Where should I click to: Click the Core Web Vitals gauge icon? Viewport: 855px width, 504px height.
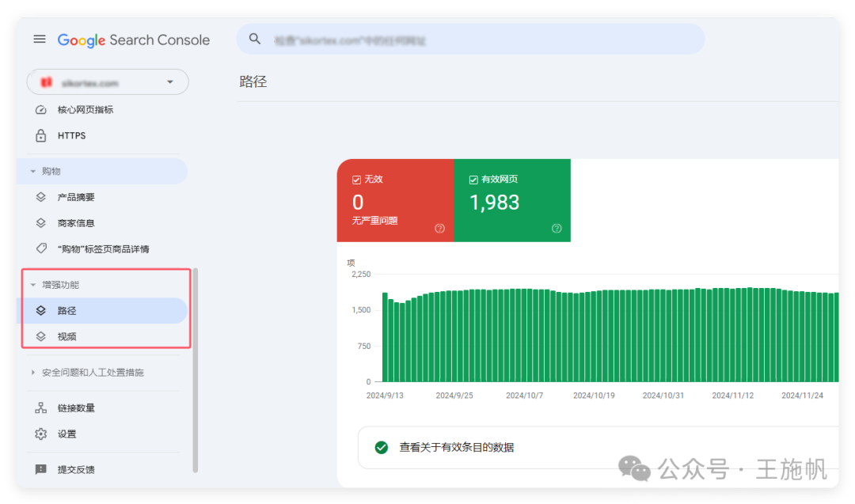41,110
